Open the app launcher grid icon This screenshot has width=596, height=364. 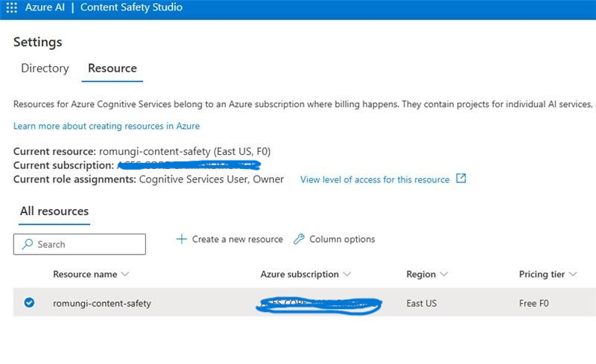[12, 7]
